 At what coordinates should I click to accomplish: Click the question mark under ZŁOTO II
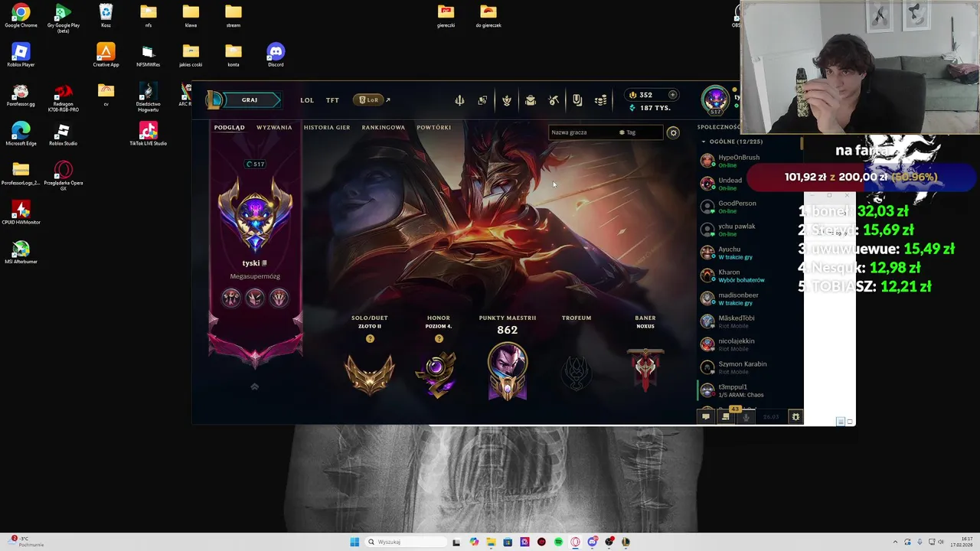(x=370, y=338)
